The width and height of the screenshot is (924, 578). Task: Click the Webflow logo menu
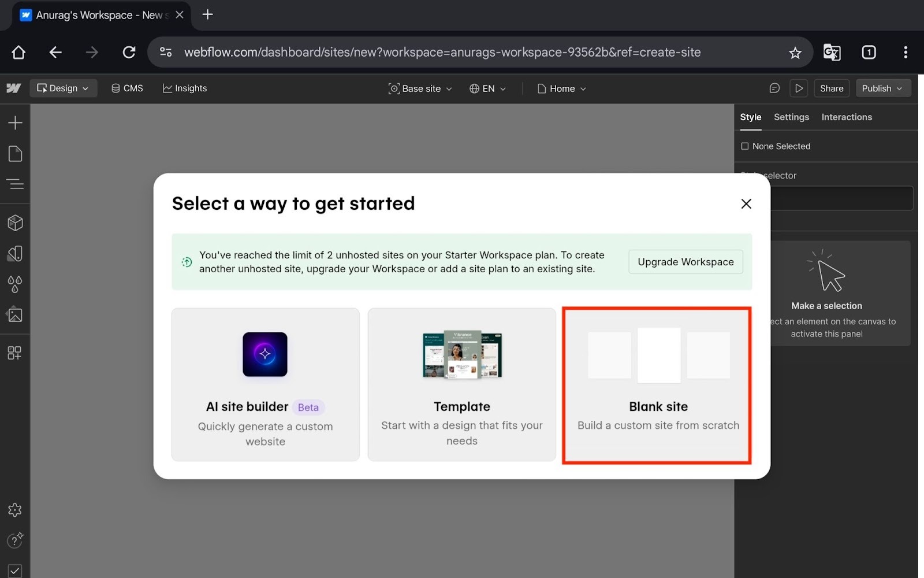point(14,88)
